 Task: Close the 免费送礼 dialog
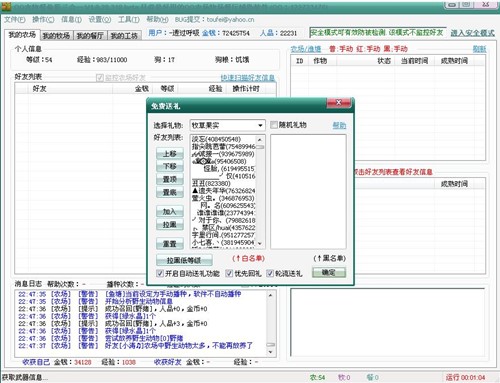pos(338,103)
